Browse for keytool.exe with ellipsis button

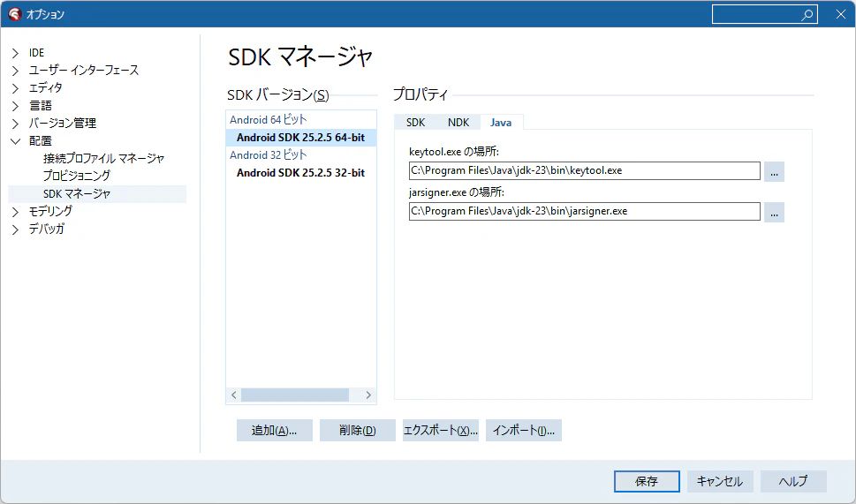point(774,172)
